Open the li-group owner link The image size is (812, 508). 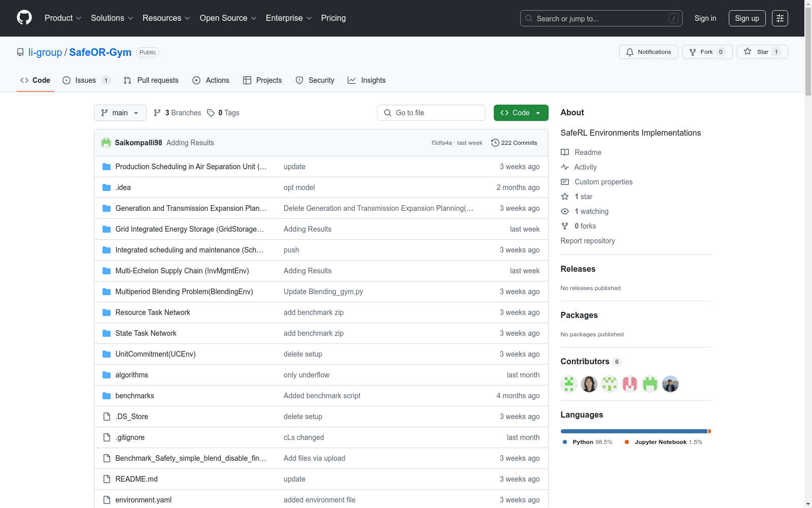(x=45, y=52)
